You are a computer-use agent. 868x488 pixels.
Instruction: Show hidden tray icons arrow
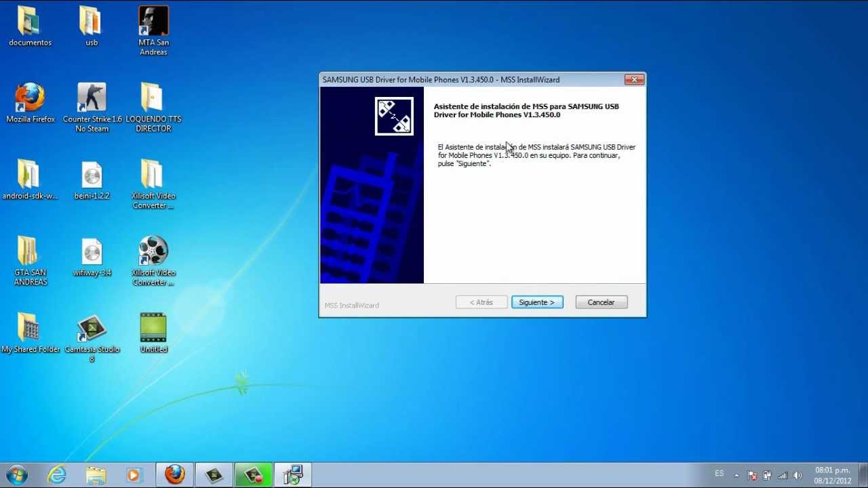(736, 476)
